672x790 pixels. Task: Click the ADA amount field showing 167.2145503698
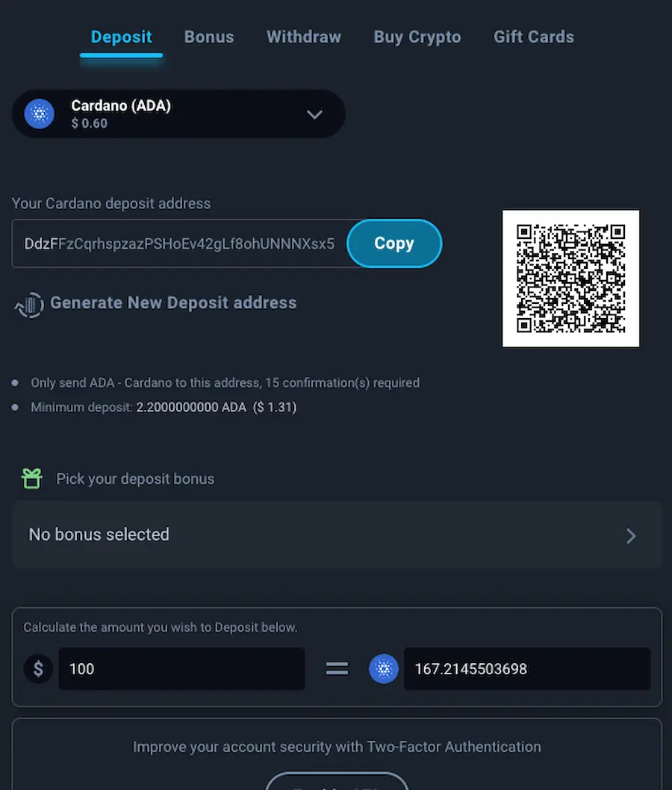click(x=527, y=669)
